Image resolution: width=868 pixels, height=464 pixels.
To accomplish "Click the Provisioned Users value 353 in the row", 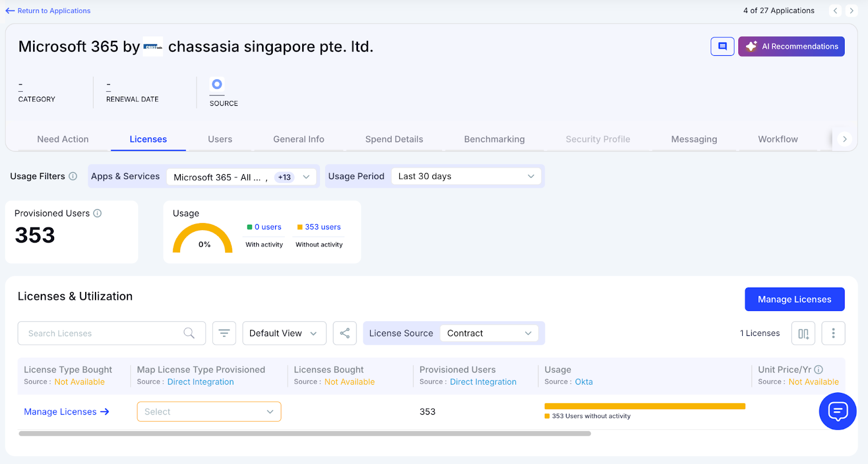I will click(x=427, y=412).
